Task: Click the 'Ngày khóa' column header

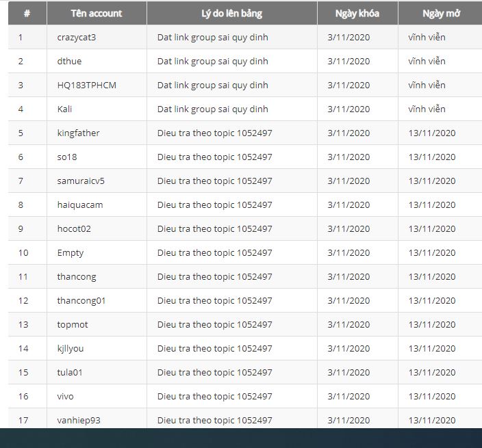Action: click(x=357, y=13)
